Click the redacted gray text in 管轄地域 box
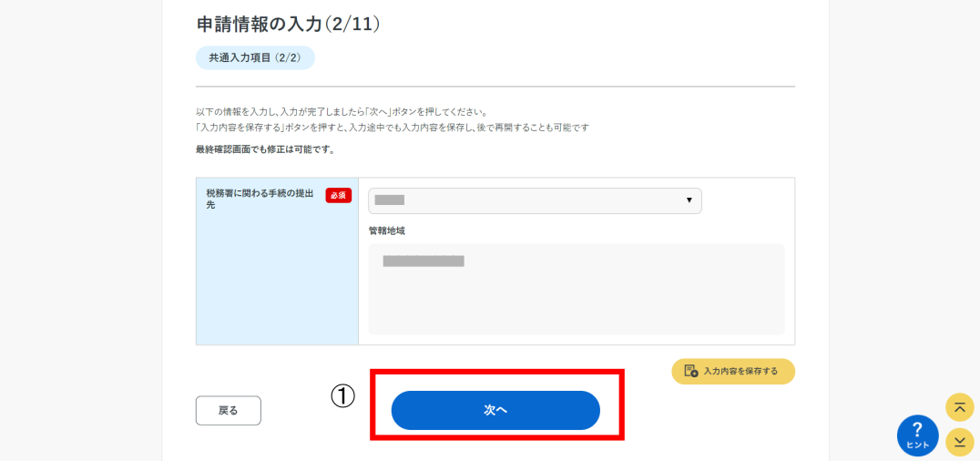 coord(424,261)
